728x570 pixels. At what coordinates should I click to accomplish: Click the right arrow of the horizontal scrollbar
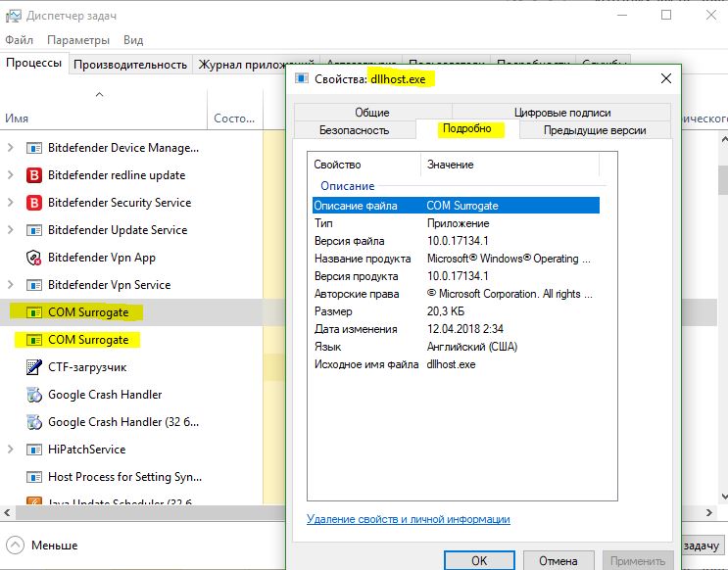709,512
